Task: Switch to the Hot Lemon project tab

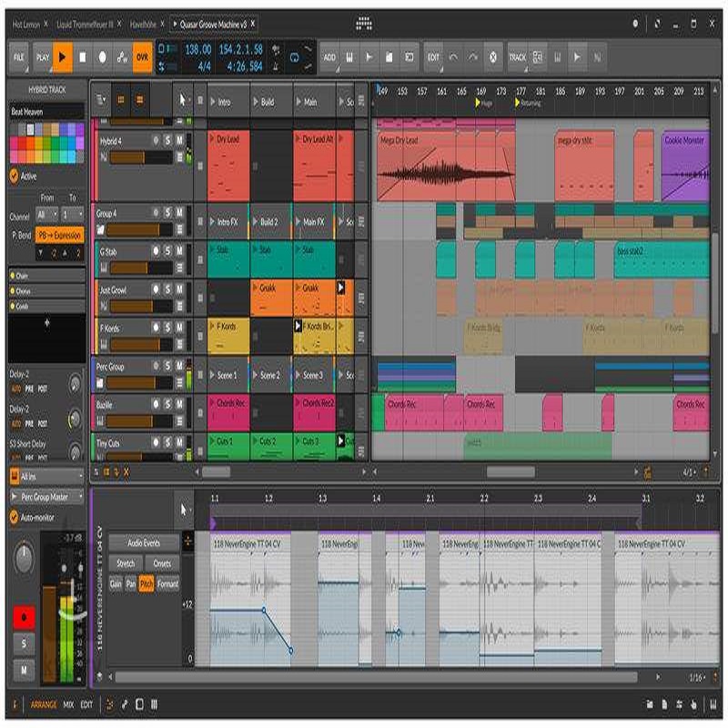Action: click(x=29, y=24)
